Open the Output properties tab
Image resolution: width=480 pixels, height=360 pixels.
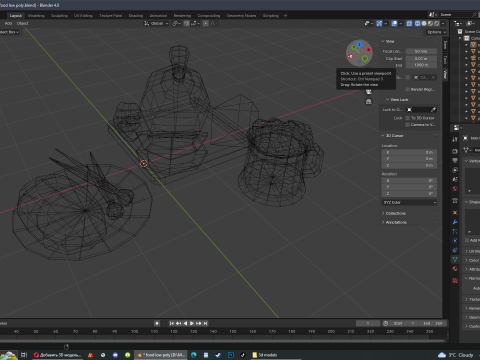click(455, 161)
